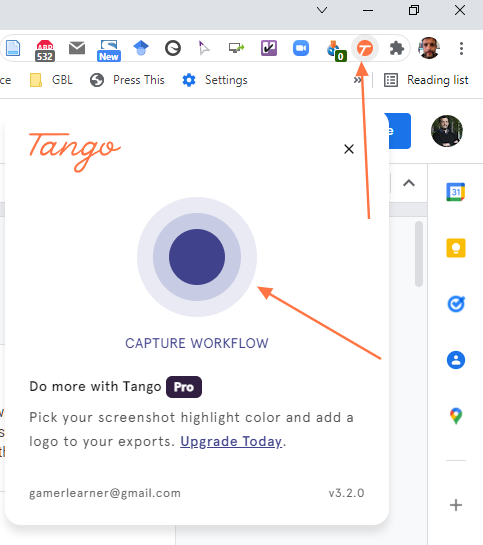Click the purple cursor arrow extension icon
The width and height of the screenshot is (483, 545).
tap(204, 48)
